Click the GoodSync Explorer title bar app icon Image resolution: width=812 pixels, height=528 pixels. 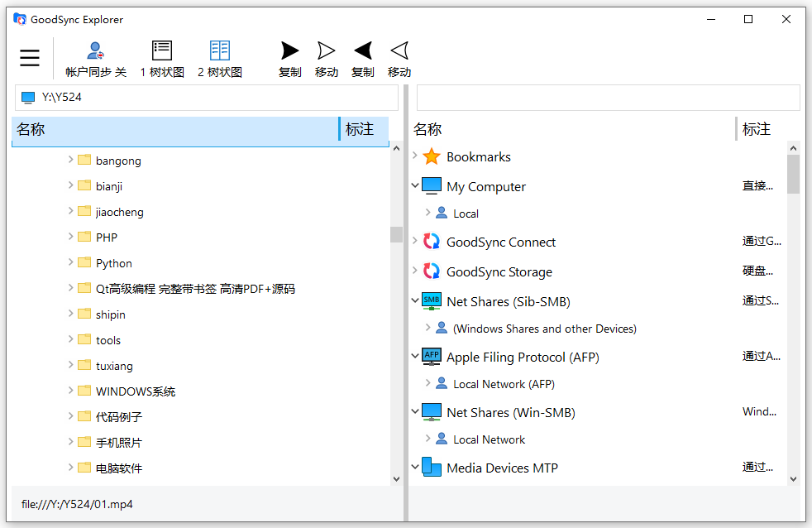click(20, 19)
